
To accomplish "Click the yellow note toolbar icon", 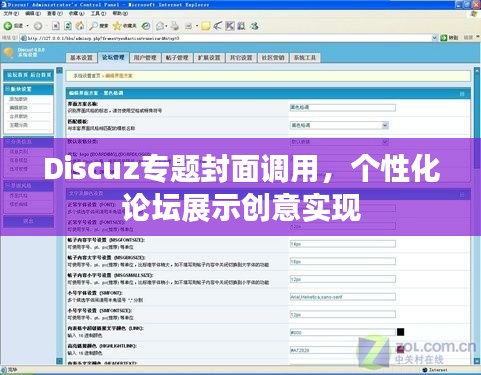I will point(206,26).
